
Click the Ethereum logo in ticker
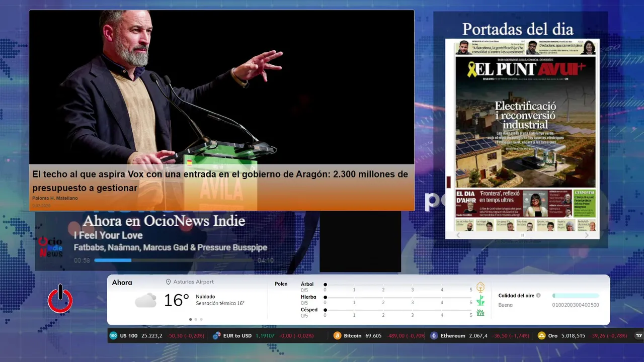[434, 335]
